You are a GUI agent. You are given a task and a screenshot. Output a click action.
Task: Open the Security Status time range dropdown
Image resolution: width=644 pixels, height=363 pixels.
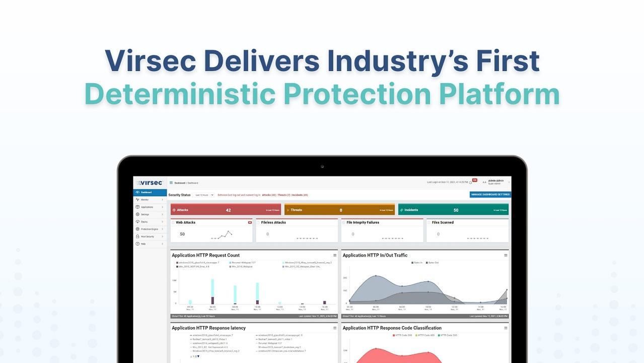204,195
